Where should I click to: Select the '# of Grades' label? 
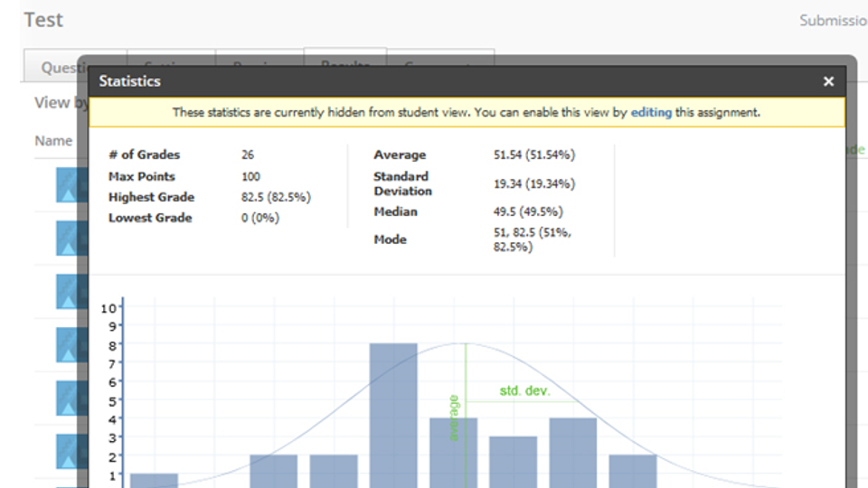(144, 155)
